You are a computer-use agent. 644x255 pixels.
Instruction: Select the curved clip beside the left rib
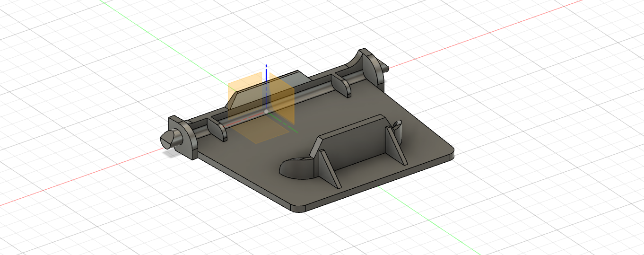[x=299, y=169]
